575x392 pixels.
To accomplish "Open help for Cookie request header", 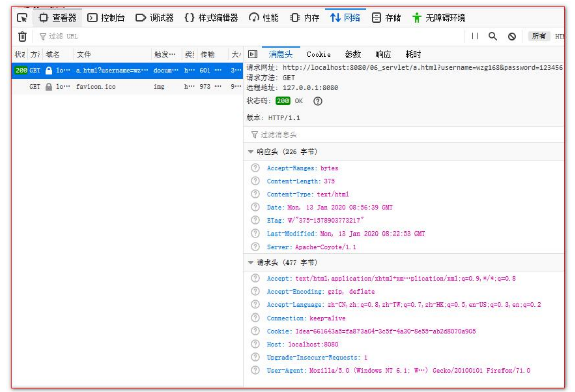I will 255,331.
